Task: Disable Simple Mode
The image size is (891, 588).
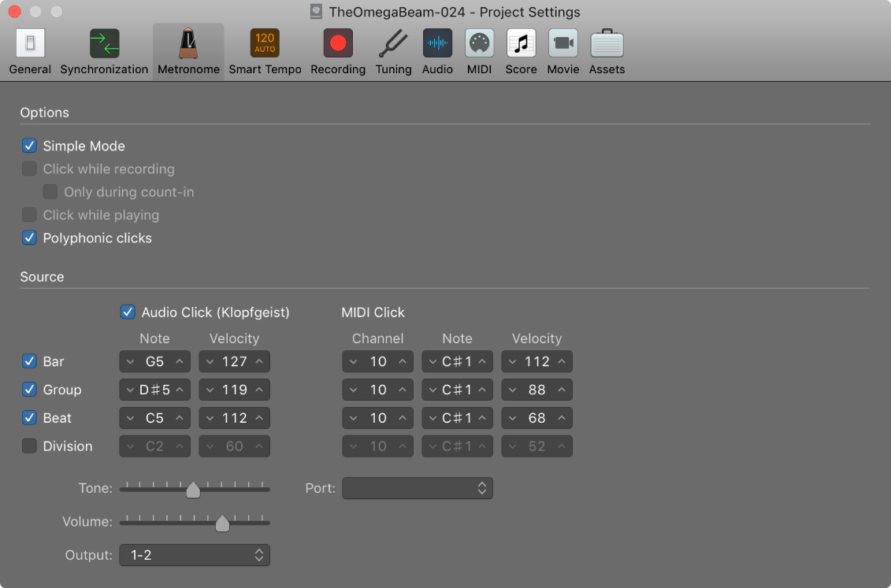Action: pyautogui.click(x=29, y=146)
